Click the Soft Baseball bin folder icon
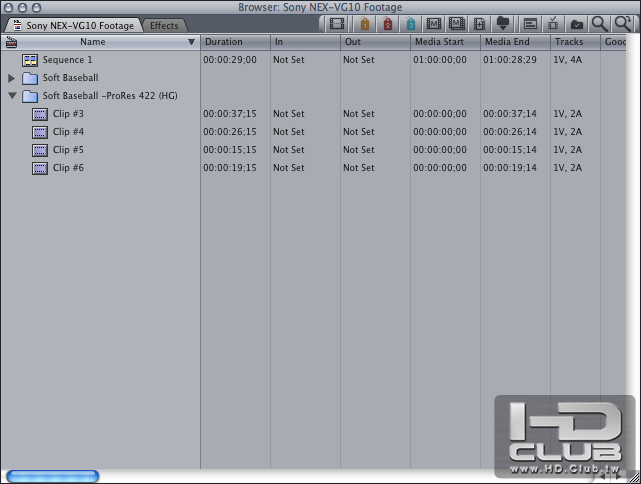 pyautogui.click(x=30, y=78)
